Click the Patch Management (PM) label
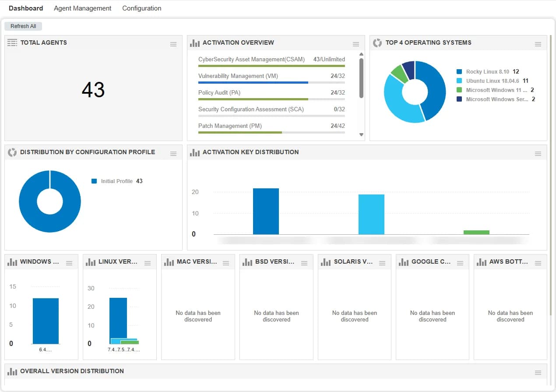The width and height of the screenshot is (556, 392). [x=230, y=126]
